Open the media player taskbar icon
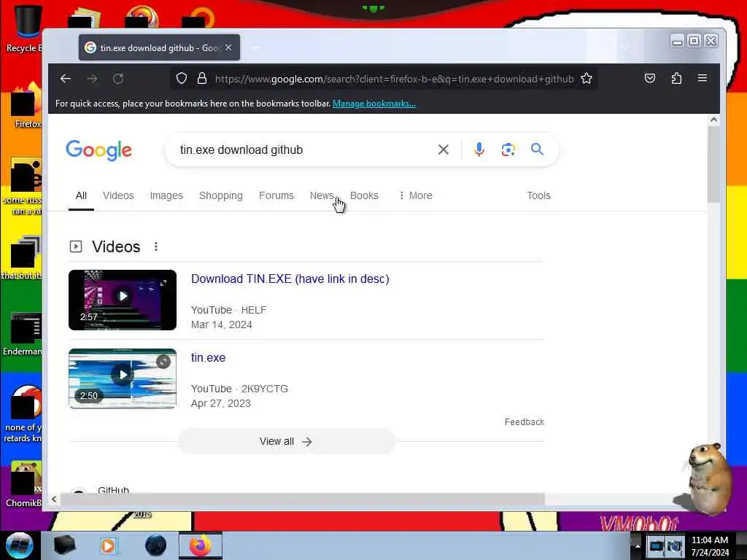747x560 pixels. [x=108, y=545]
